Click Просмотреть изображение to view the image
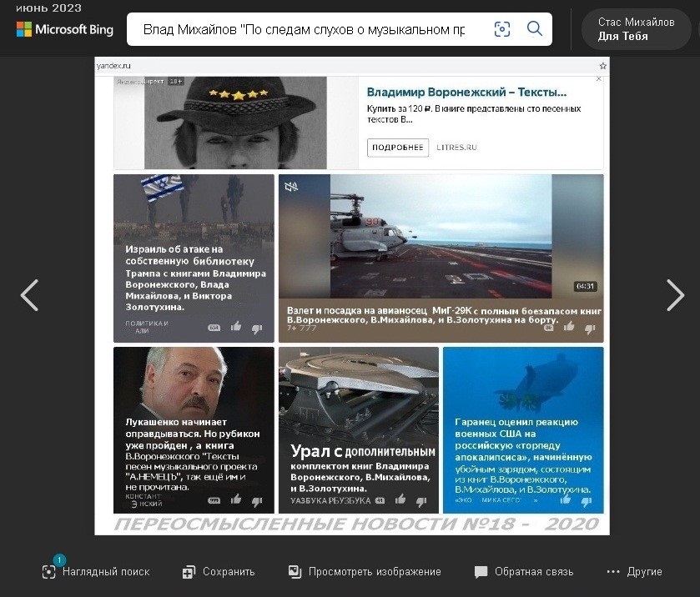Viewport: 700px width, 597px height. (x=365, y=571)
